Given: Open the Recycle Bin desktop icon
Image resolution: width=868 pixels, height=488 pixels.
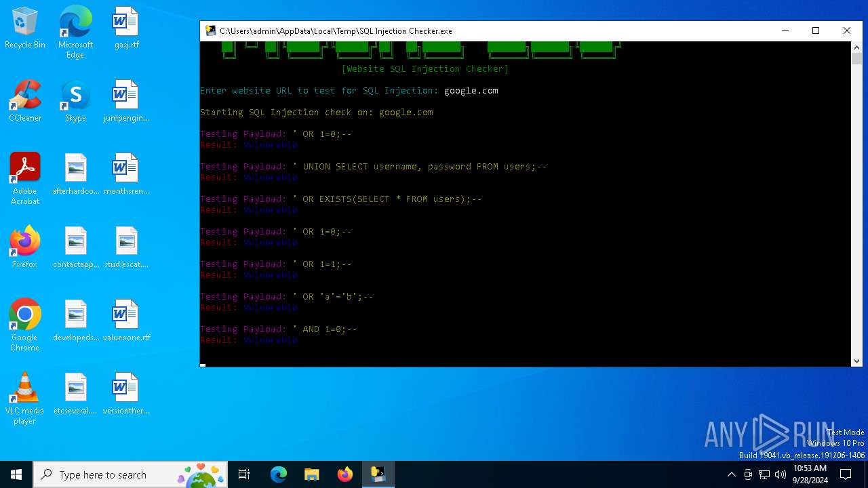Looking at the screenshot, I should click(25, 27).
